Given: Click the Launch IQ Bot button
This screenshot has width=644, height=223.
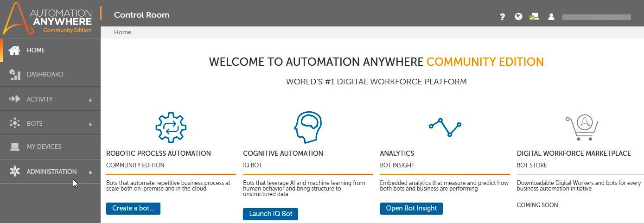Looking at the screenshot, I should pos(271,214).
